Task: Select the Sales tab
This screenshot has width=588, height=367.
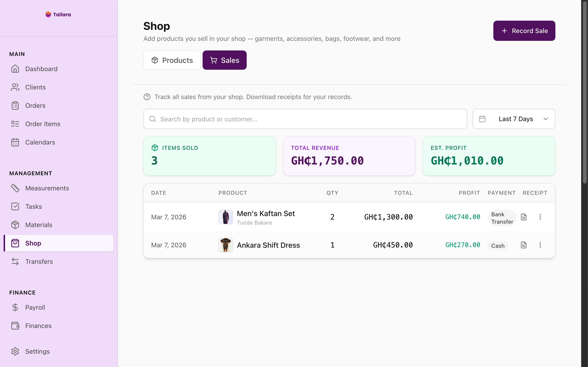Action: tap(224, 60)
